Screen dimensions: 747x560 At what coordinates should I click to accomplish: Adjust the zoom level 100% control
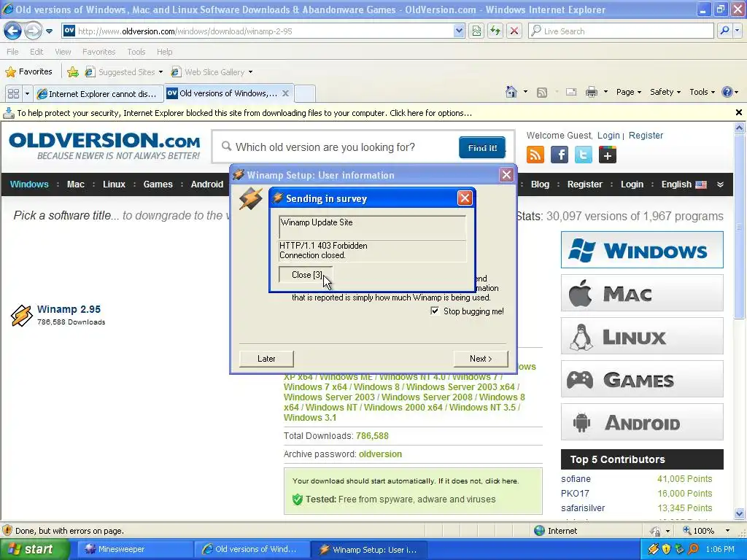point(706,531)
